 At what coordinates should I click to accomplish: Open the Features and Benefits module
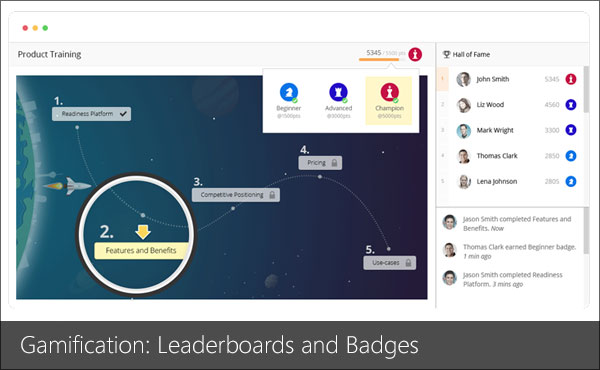pyautogui.click(x=141, y=251)
